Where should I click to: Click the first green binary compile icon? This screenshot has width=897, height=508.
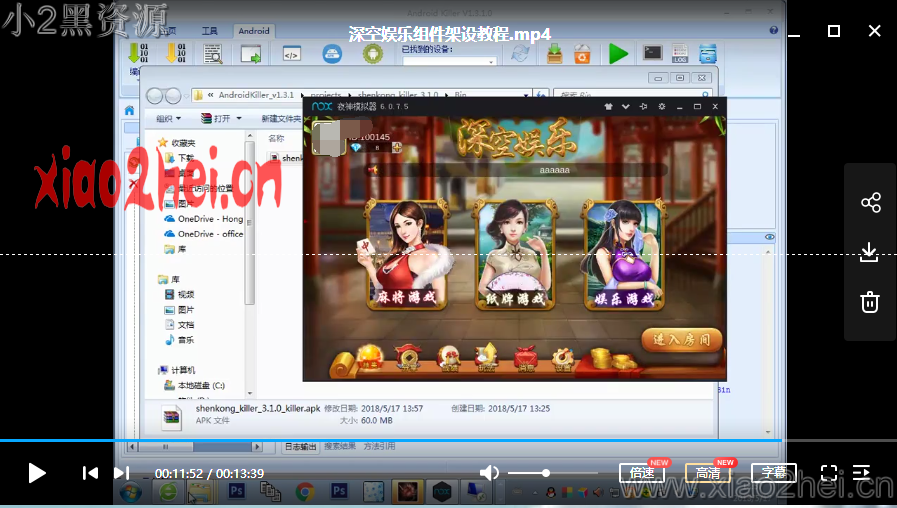coord(138,53)
